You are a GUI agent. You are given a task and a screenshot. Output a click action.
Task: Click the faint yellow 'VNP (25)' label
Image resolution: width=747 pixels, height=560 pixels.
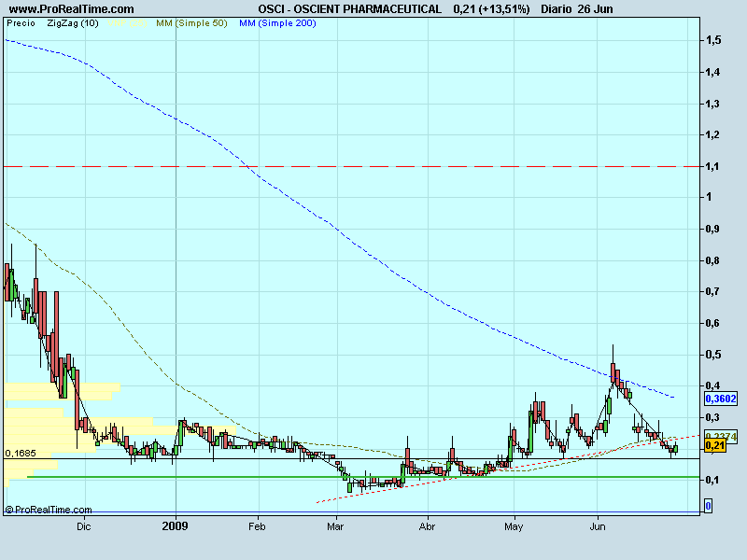click(127, 23)
